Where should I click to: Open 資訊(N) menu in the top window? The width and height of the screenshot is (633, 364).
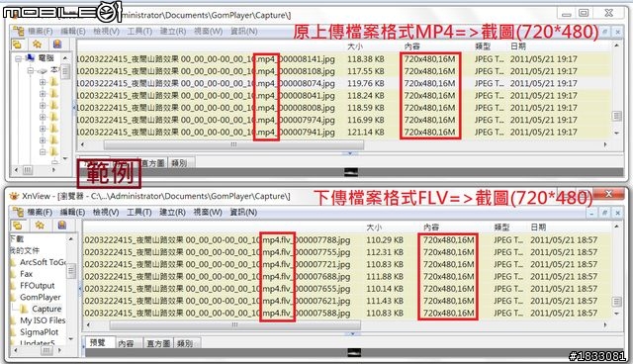pos(243,31)
